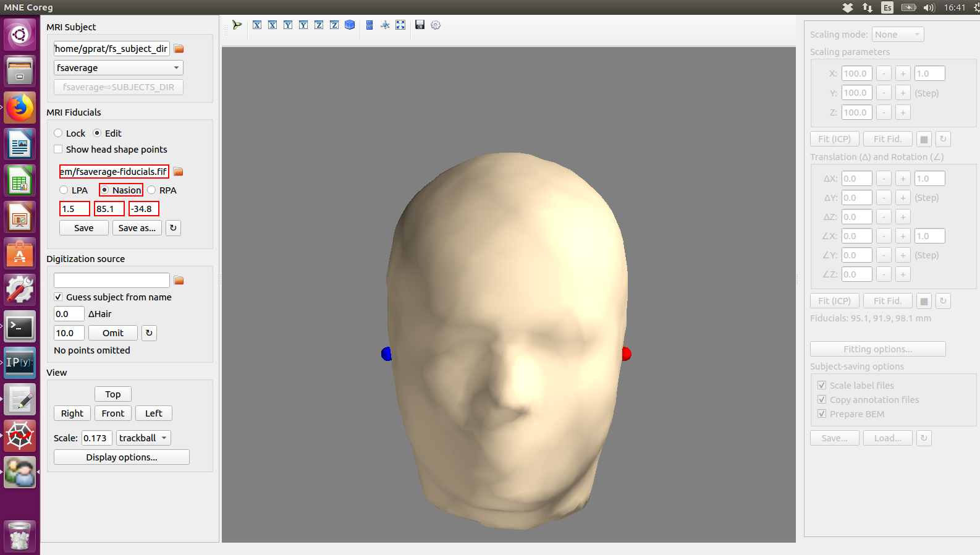Switch to Right view
Screen dimensions: 980x555
(72, 413)
